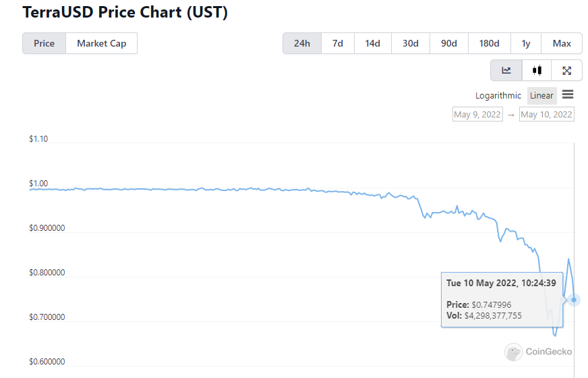Image resolution: width=588 pixels, height=378 pixels.
Task: Show the 7d time range
Action: [338, 43]
